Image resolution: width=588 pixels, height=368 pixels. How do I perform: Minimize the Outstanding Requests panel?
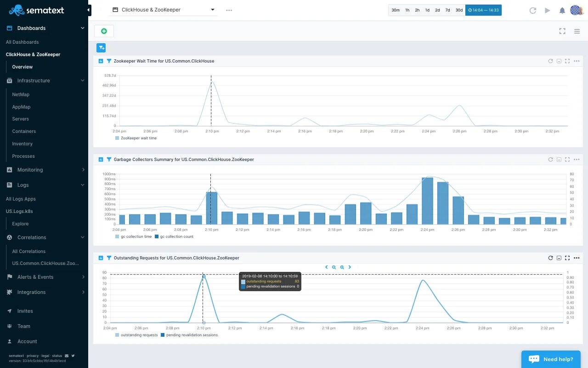pos(559,258)
